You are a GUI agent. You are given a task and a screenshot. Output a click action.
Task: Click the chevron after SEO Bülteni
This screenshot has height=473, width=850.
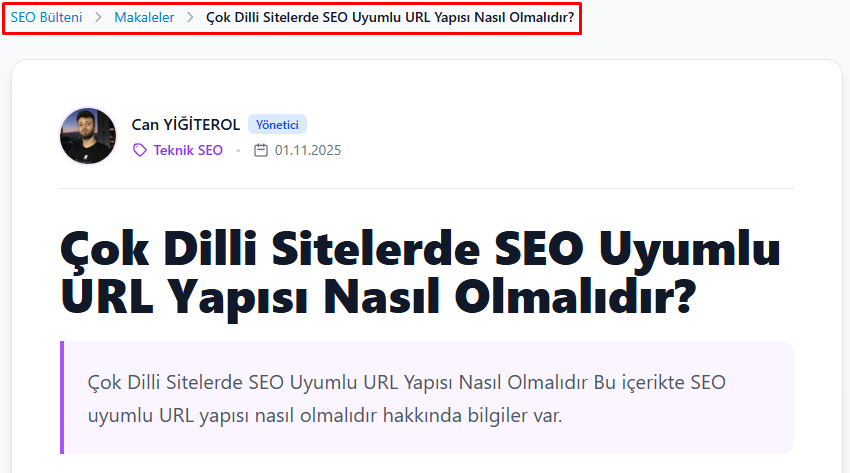(98, 18)
